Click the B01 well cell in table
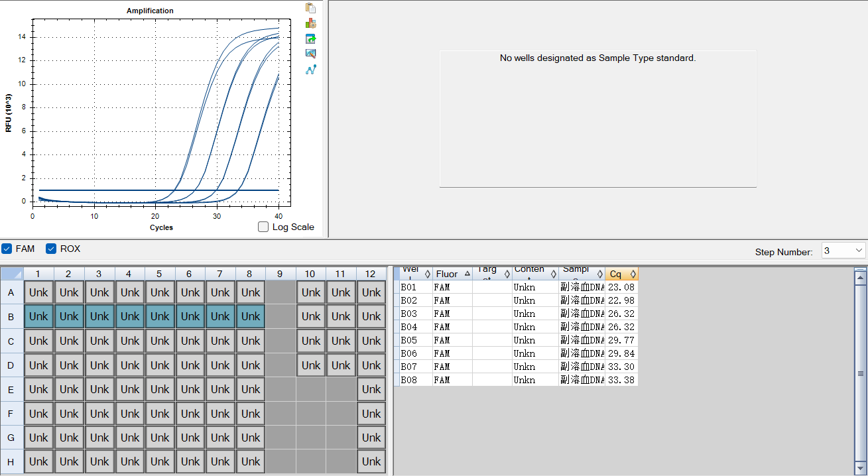Screen dimensions: 868x476 [x=416, y=287]
